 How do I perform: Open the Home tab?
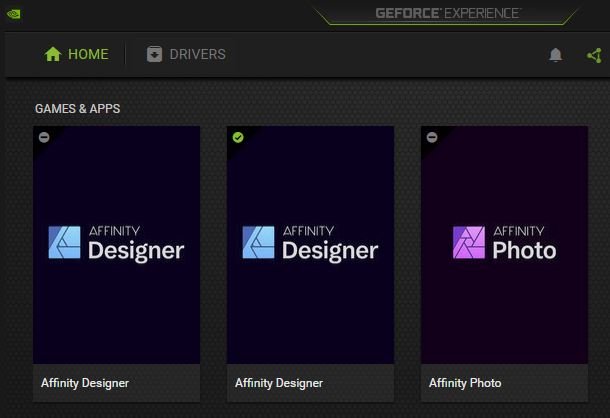tap(76, 54)
